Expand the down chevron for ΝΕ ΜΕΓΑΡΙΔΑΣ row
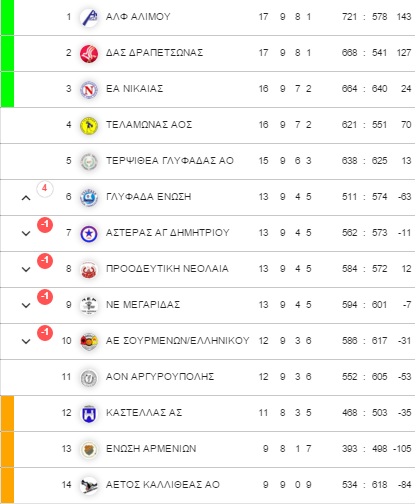The width and height of the screenshot is (420, 504). tap(26, 305)
